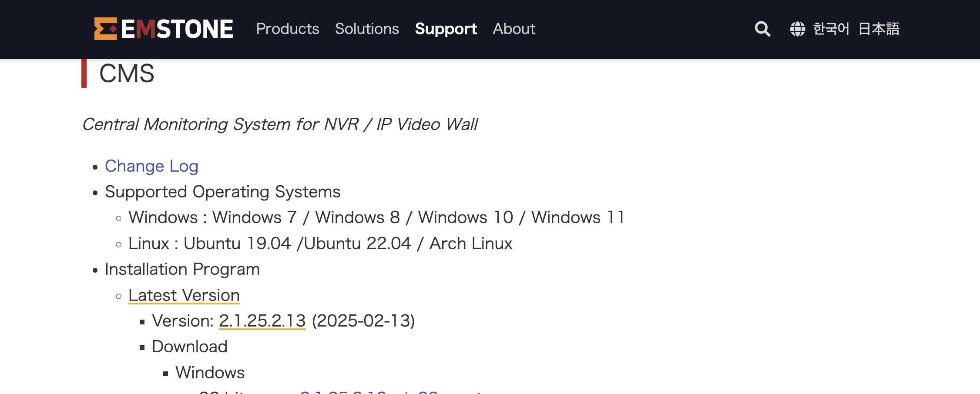Open the Change Log link
Screen dimensions: 980x394
click(x=151, y=166)
